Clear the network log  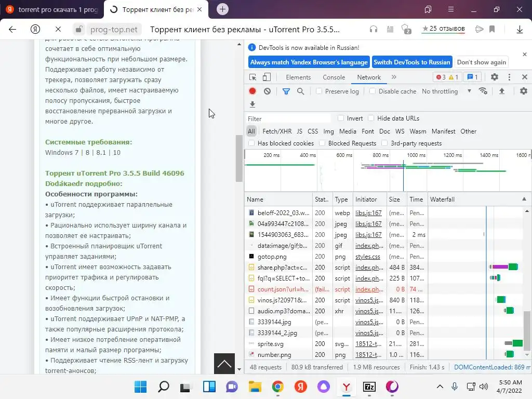click(x=268, y=91)
